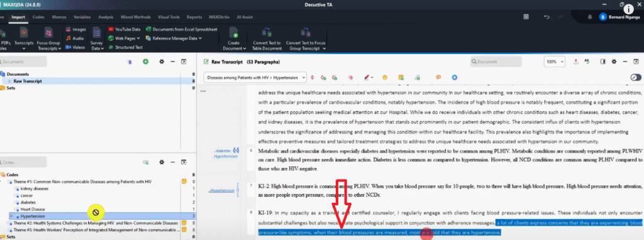Open the notifications bell

pos(590,17)
